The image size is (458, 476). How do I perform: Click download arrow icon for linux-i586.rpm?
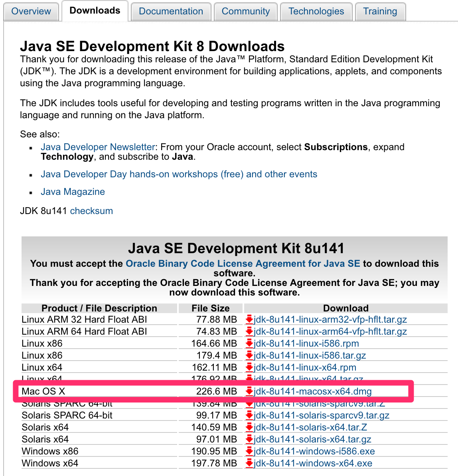[249, 343]
